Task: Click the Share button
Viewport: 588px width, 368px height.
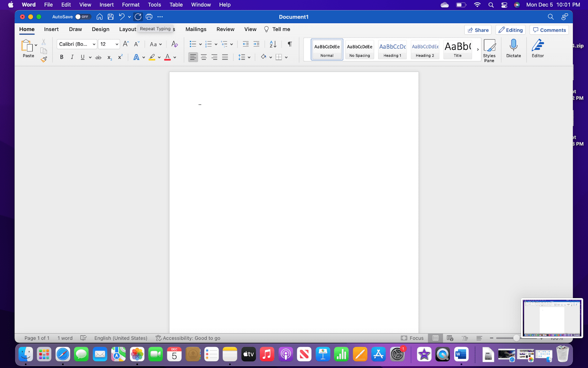Action: click(x=478, y=30)
